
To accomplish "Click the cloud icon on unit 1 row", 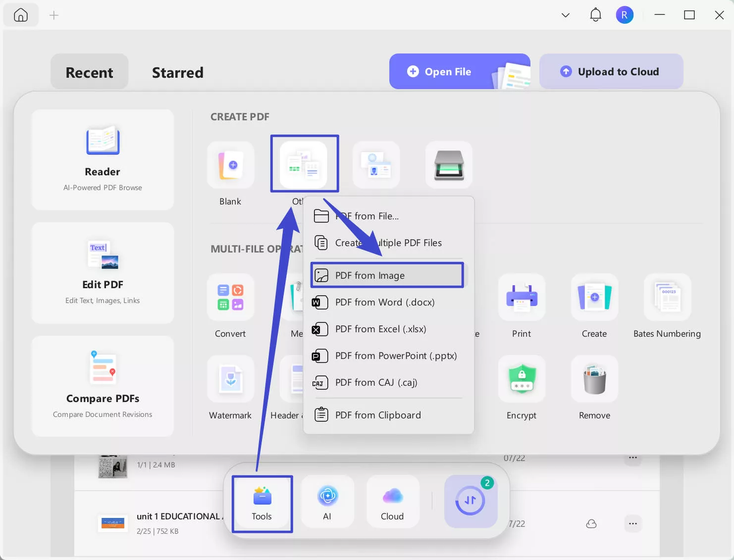I will coord(591,523).
